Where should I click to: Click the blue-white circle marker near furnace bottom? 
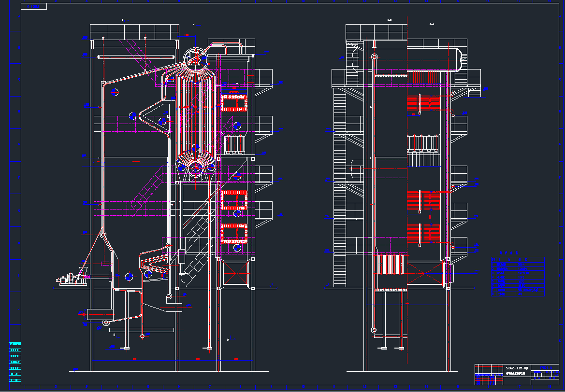[129, 277]
